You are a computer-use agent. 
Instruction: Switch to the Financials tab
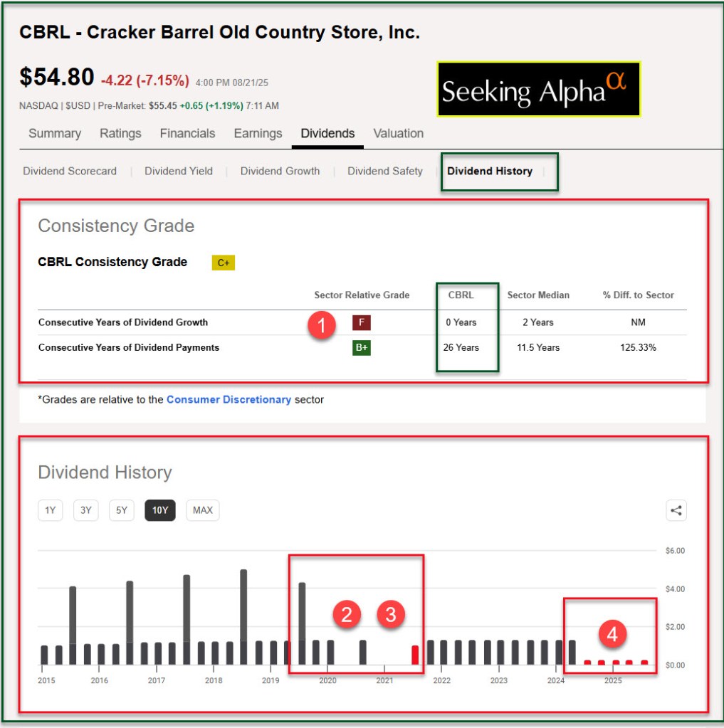pyautogui.click(x=187, y=134)
